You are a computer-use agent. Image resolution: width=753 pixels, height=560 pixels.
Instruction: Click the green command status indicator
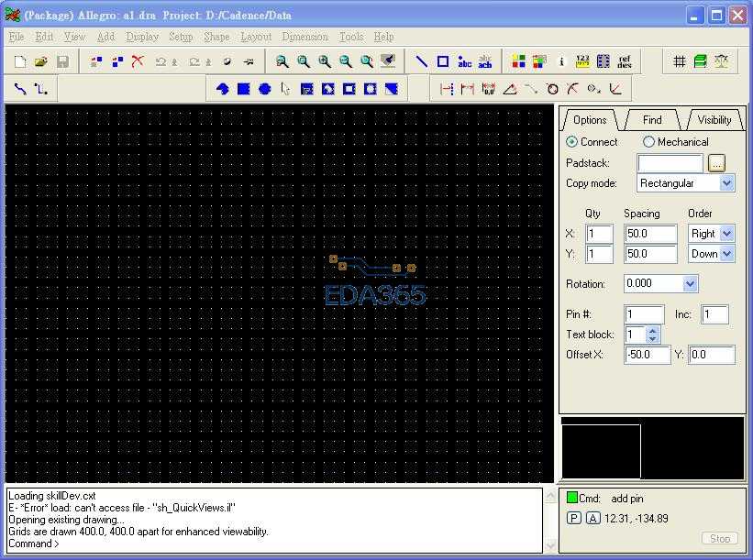tap(571, 498)
